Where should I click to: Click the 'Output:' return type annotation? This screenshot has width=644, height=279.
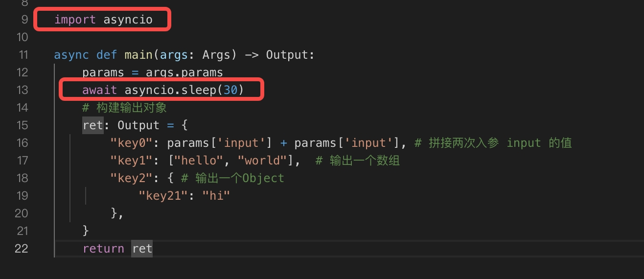[x=290, y=55]
